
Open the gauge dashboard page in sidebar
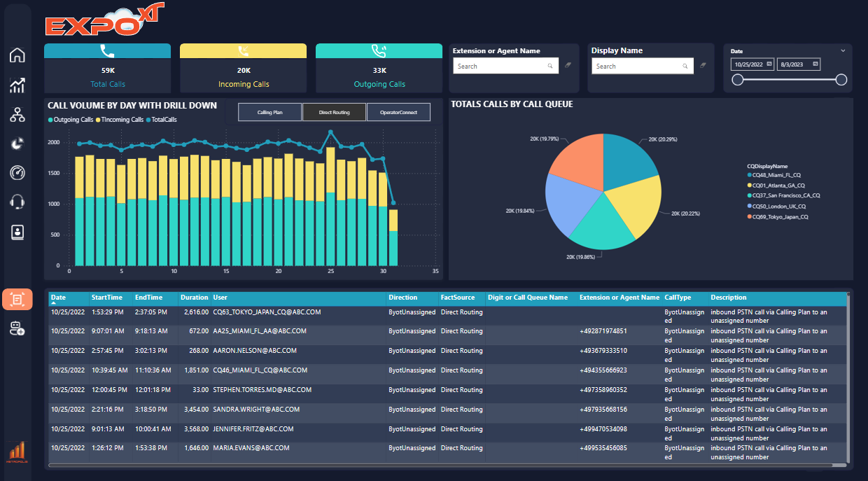coord(17,173)
